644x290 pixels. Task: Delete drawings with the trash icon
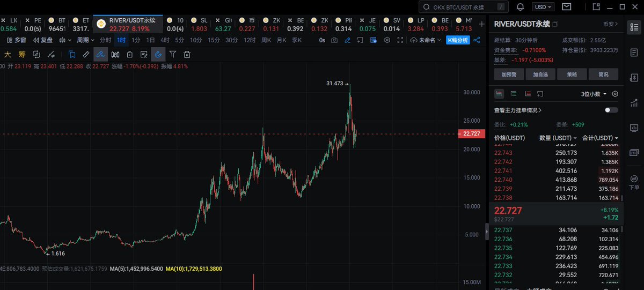tap(187, 54)
